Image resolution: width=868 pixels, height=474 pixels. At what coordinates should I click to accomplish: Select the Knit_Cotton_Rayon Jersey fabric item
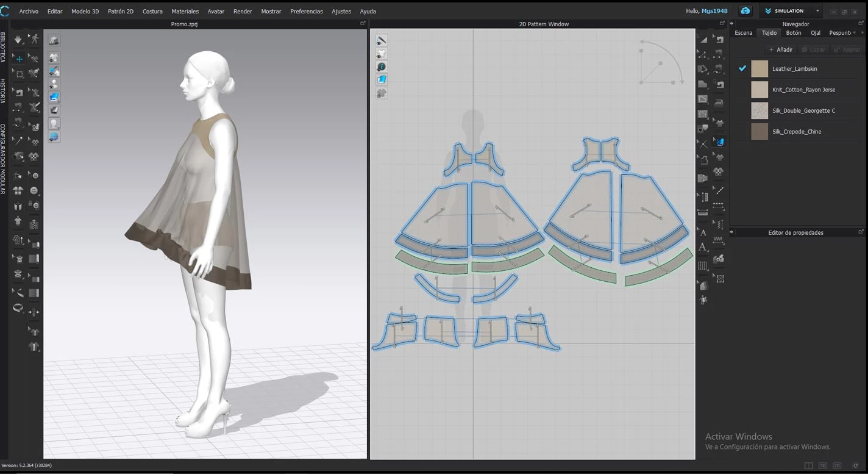click(803, 90)
